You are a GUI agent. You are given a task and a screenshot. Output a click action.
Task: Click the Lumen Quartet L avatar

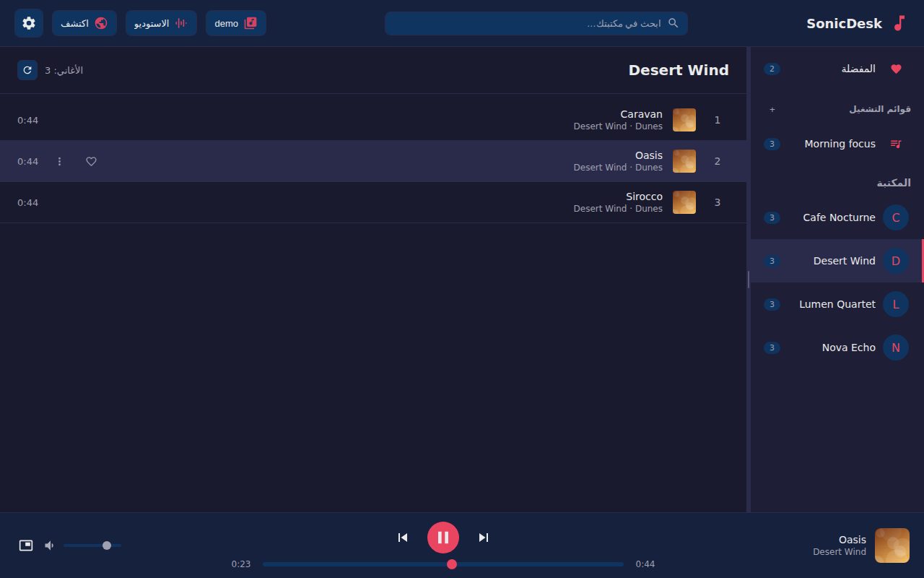[896, 304]
